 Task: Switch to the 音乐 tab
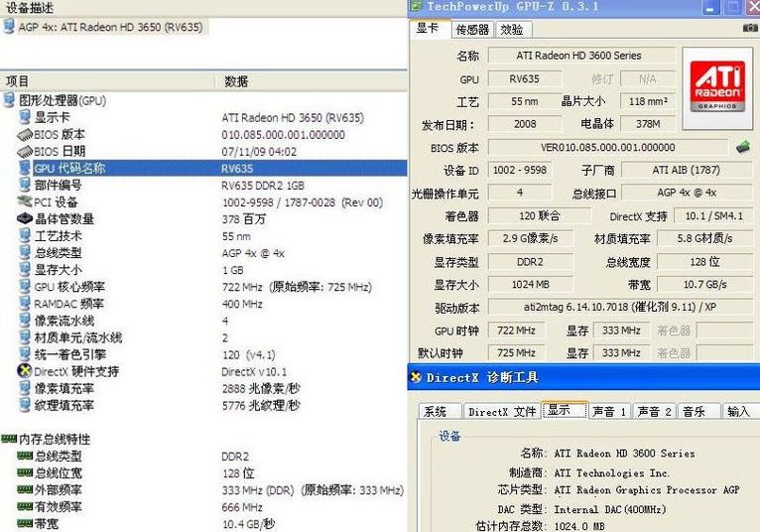click(x=698, y=411)
